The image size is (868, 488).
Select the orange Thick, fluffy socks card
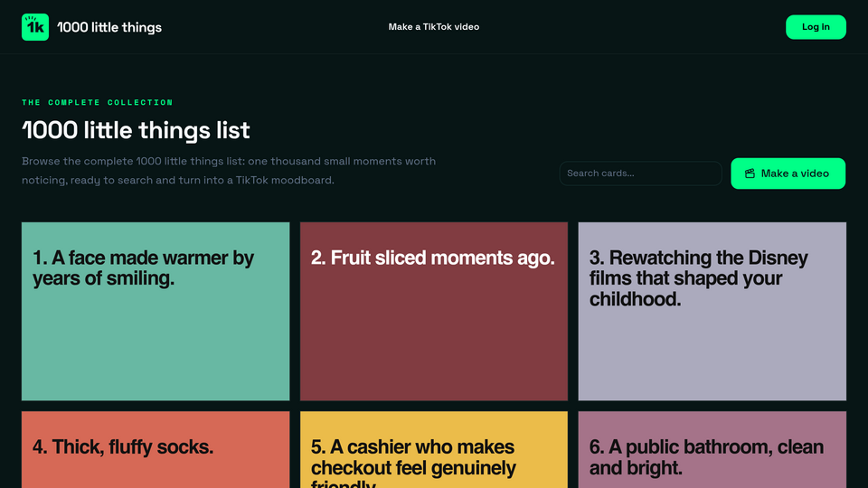point(156,449)
